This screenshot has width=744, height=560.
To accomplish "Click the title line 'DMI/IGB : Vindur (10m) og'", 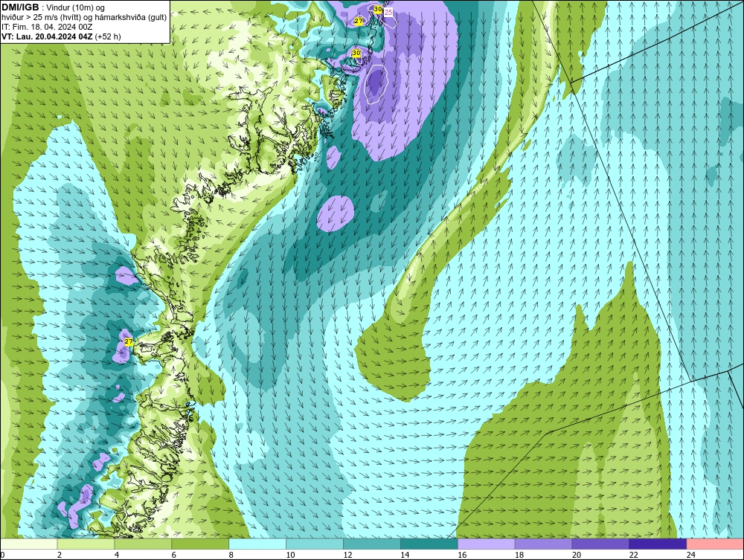I will (54, 7).
